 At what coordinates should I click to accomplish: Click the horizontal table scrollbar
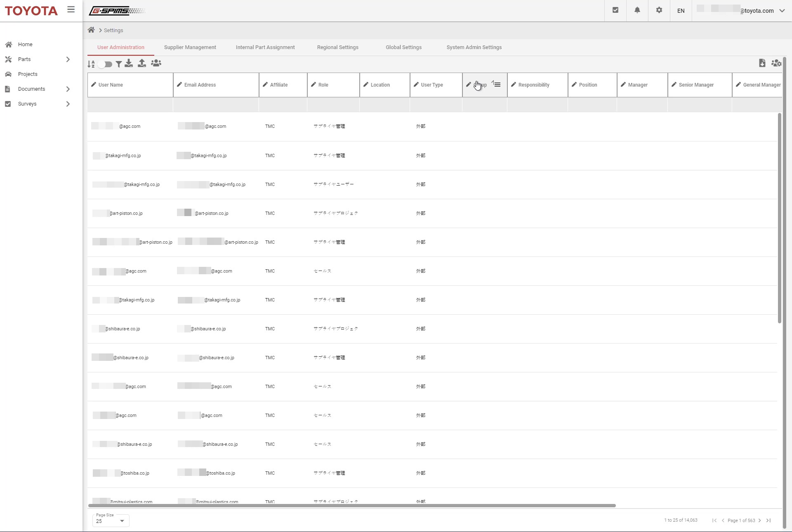pos(351,506)
